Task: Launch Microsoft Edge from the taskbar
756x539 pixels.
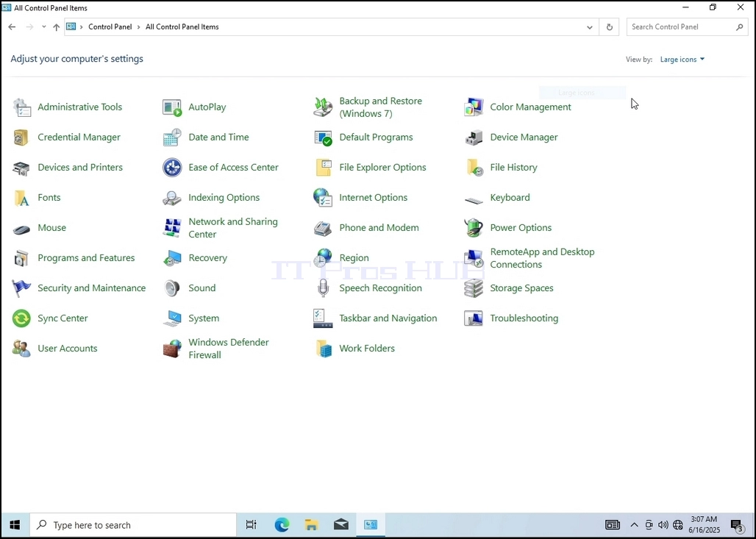Action: pyautogui.click(x=282, y=525)
